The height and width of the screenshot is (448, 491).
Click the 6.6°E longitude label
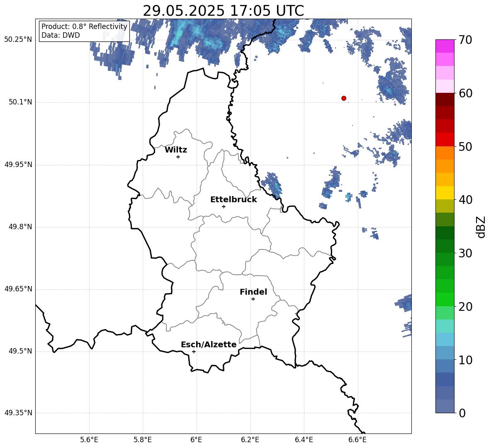[357, 440]
